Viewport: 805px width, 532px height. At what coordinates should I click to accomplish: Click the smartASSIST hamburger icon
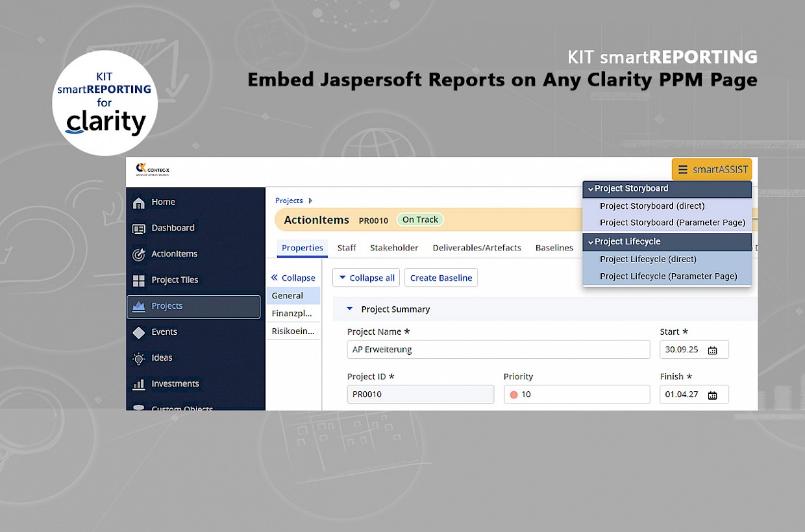coord(682,170)
